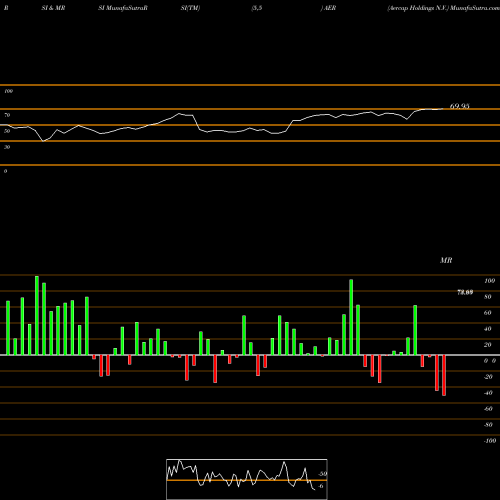Click the 100 label on RSI left axis
Image resolution: width=500 pixels, height=500 pixels.
(8, 91)
